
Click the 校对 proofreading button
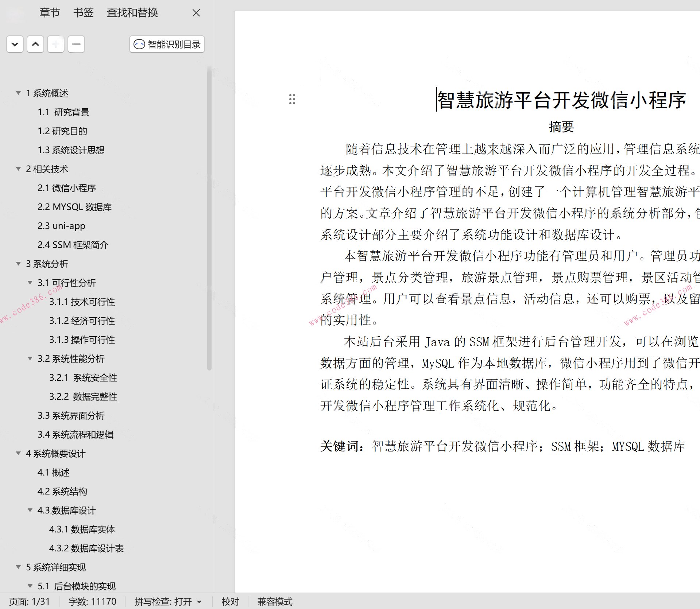[230, 602]
